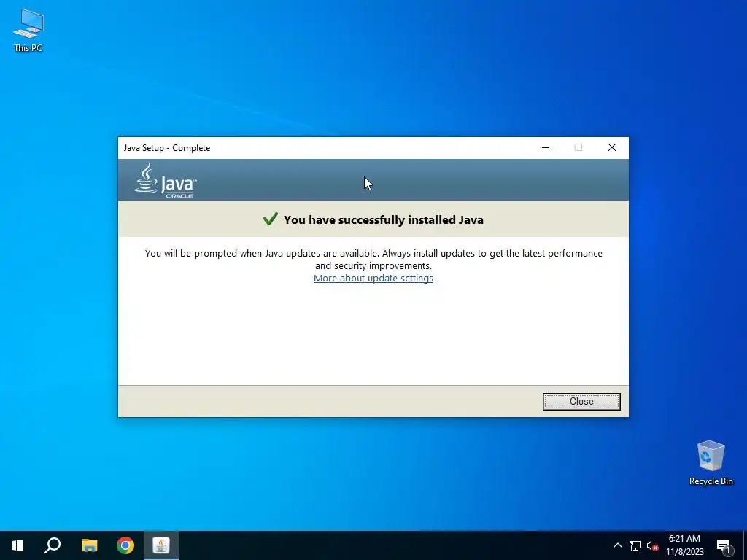Click the 'Java Setup - Complete' window title

tap(167, 147)
